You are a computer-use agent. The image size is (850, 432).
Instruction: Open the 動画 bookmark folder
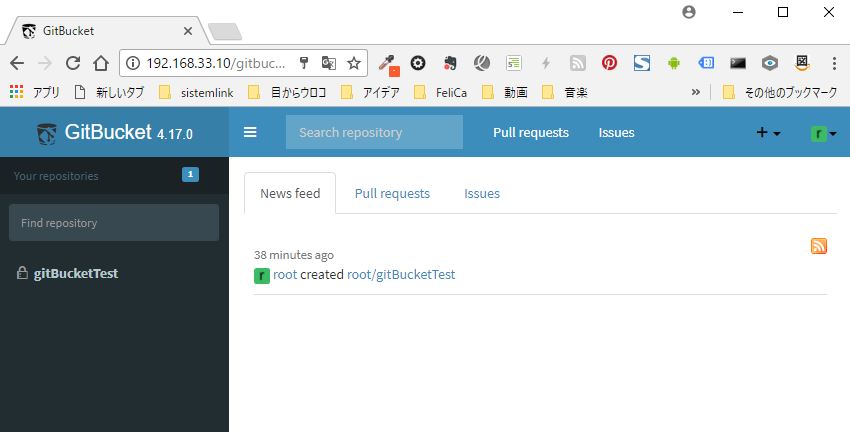pyautogui.click(x=505, y=93)
